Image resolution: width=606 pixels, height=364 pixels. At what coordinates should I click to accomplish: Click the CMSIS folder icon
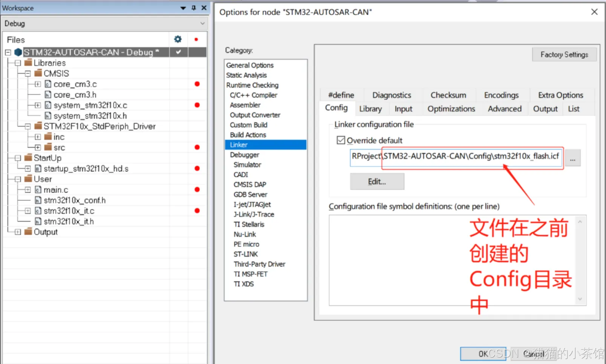38,73
